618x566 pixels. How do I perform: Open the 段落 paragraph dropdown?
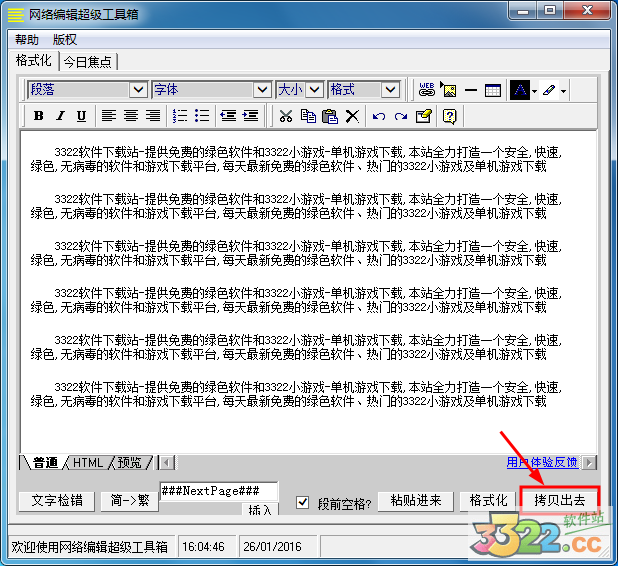tap(138, 90)
